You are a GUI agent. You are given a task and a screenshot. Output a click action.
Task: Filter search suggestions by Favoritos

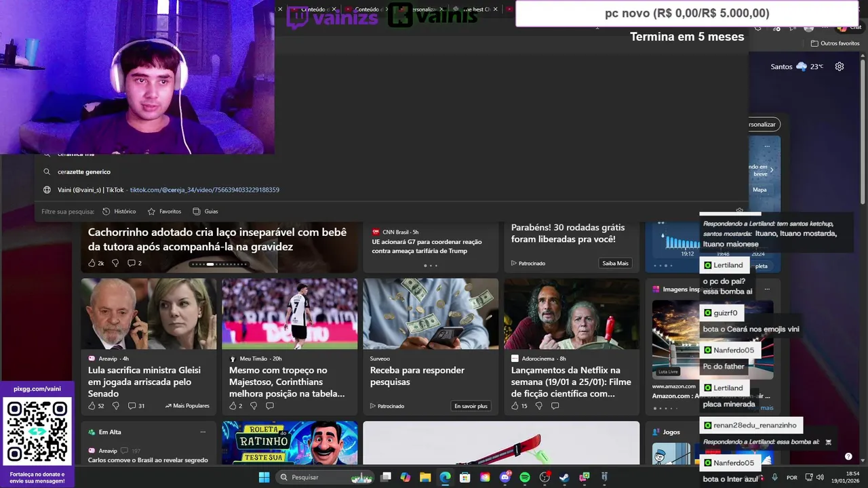coord(164,211)
